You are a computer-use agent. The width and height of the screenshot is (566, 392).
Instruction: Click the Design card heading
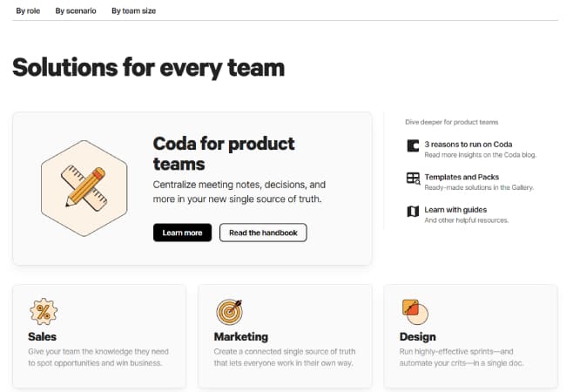tap(418, 336)
